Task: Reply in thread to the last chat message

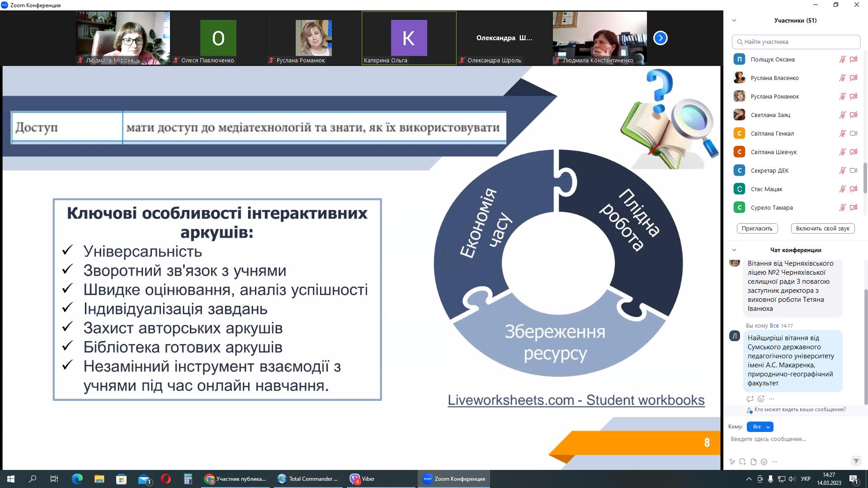Action: click(x=750, y=399)
